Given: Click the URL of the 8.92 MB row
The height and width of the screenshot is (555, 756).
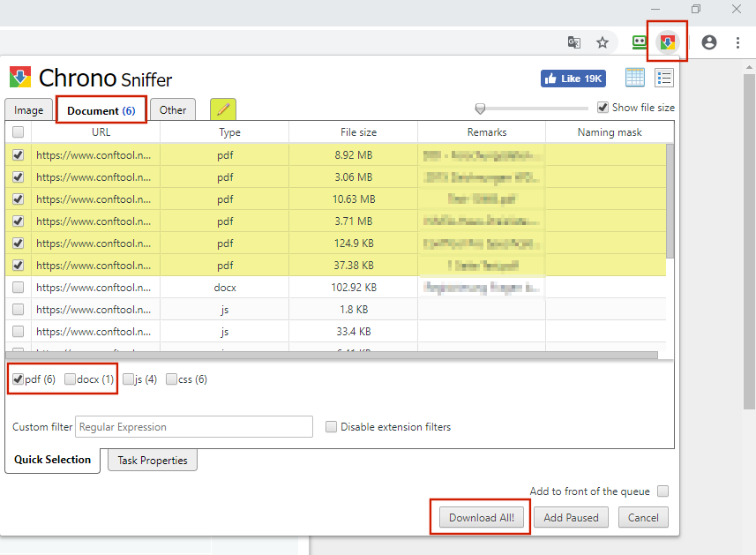Looking at the screenshot, I should pos(94,155).
